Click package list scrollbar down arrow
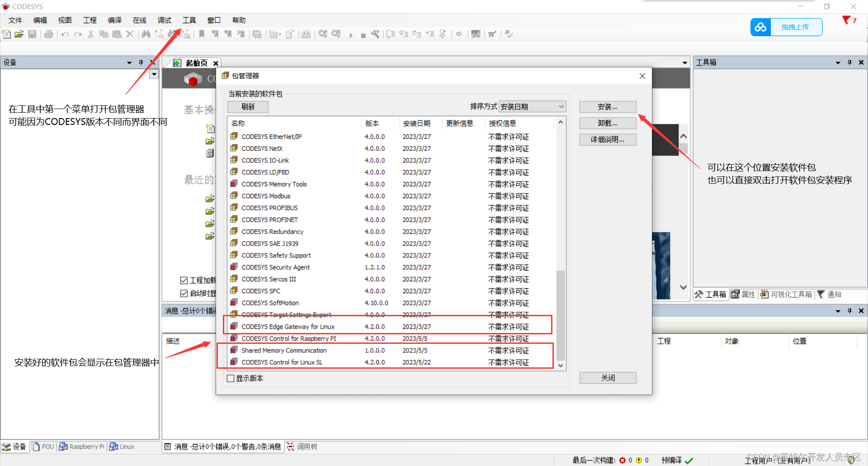This screenshot has height=466, width=868. tap(561, 366)
